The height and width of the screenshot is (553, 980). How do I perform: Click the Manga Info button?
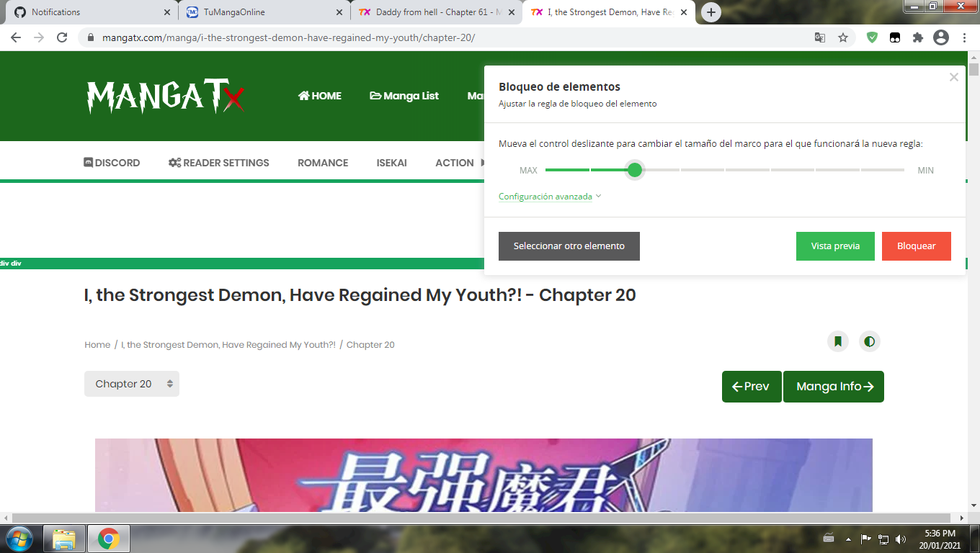click(x=834, y=387)
